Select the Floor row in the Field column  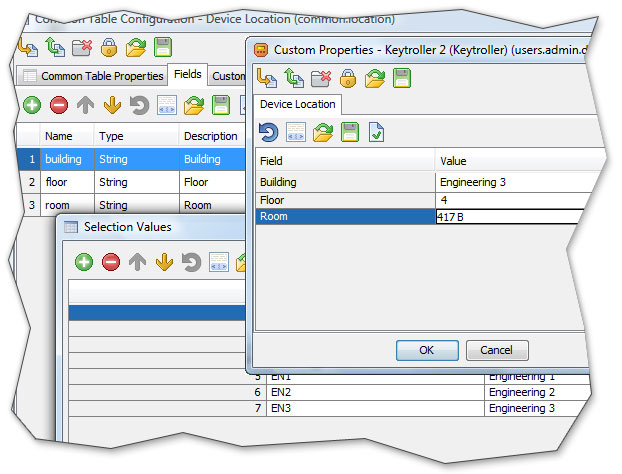tap(346, 200)
